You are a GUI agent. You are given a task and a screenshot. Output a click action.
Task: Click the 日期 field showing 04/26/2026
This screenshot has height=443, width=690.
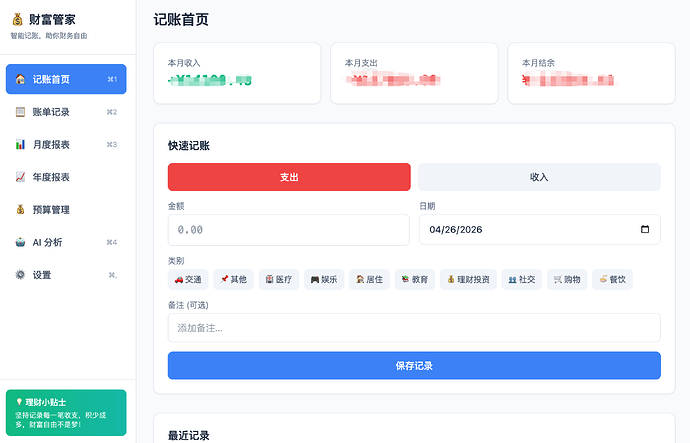tap(540, 229)
